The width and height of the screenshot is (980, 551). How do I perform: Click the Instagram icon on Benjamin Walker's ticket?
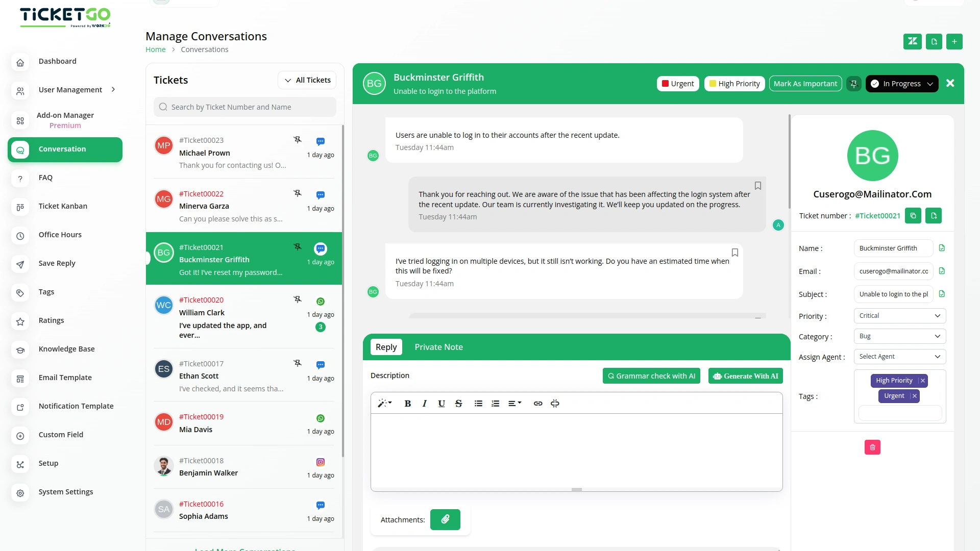click(x=320, y=462)
